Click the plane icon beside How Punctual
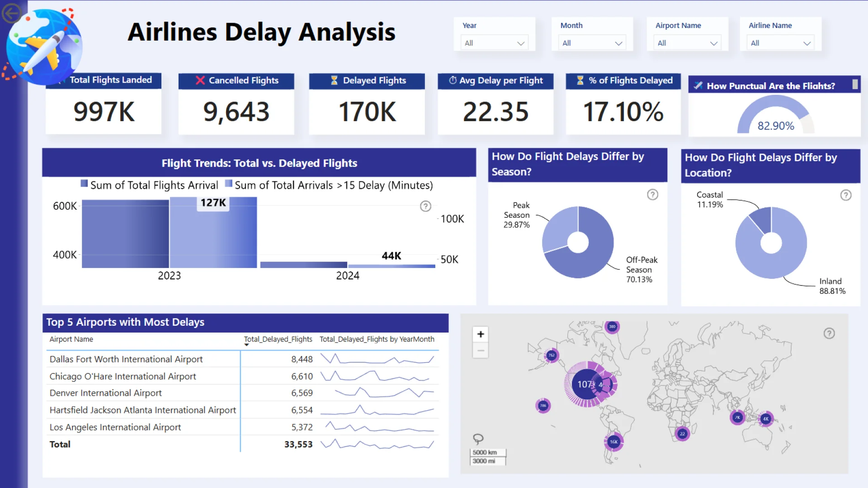Viewport: 868px width, 488px height. pos(698,85)
